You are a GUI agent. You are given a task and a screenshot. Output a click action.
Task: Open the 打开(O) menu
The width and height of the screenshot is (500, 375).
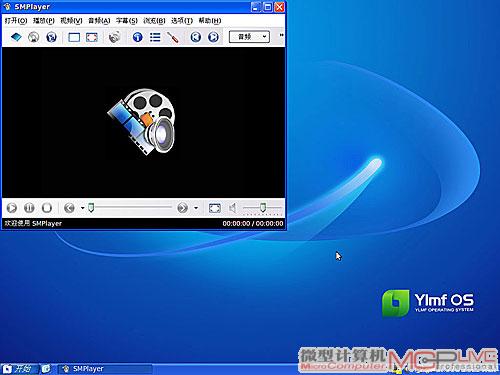click(x=16, y=21)
